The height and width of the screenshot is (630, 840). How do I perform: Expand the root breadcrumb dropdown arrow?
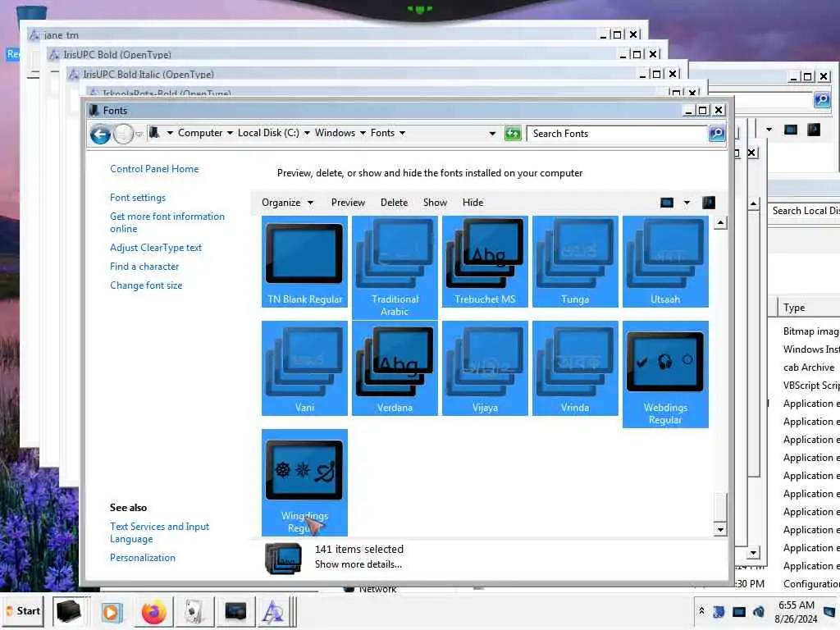tap(170, 133)
